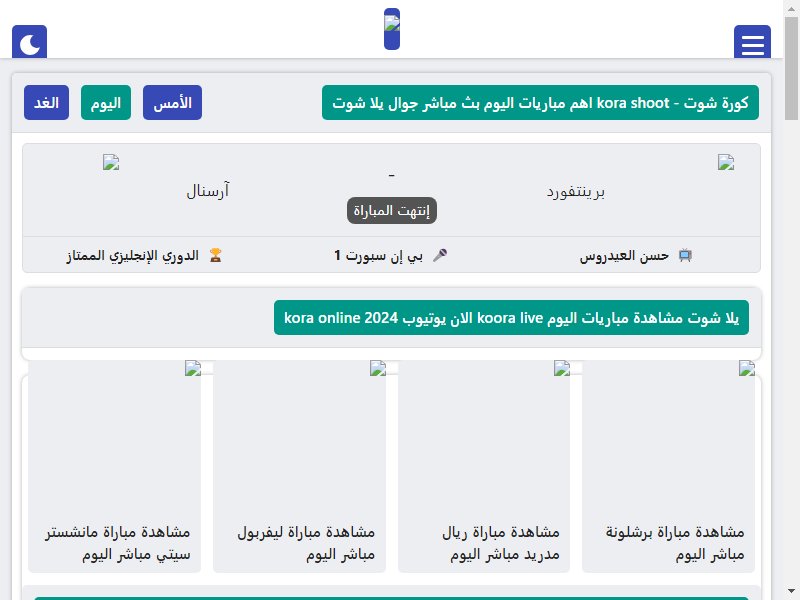The height and width of the screenshot is (600, 800).
Task: Click the page vertical scrollbar thumb
Action: (791, 68)
